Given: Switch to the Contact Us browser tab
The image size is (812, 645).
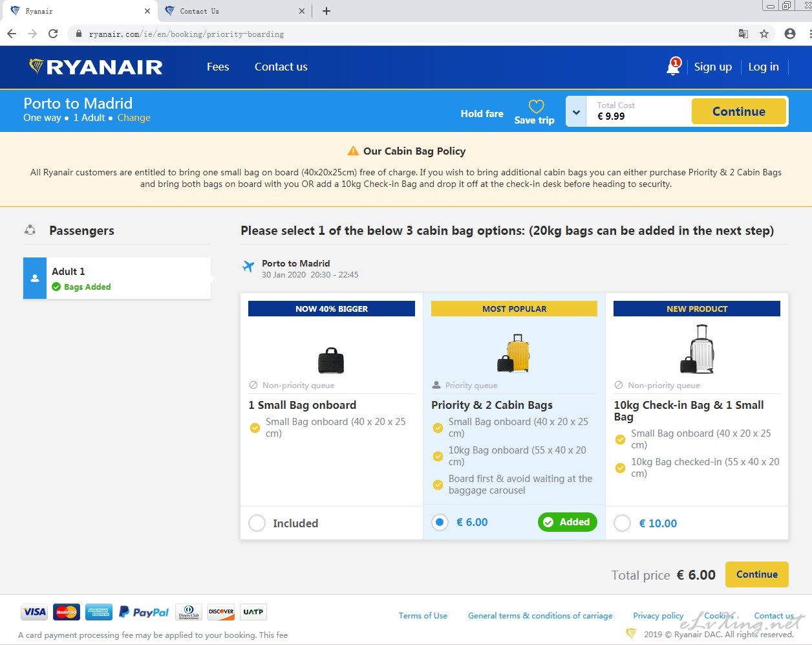Looking at the screenshot, I should [235, 11].
